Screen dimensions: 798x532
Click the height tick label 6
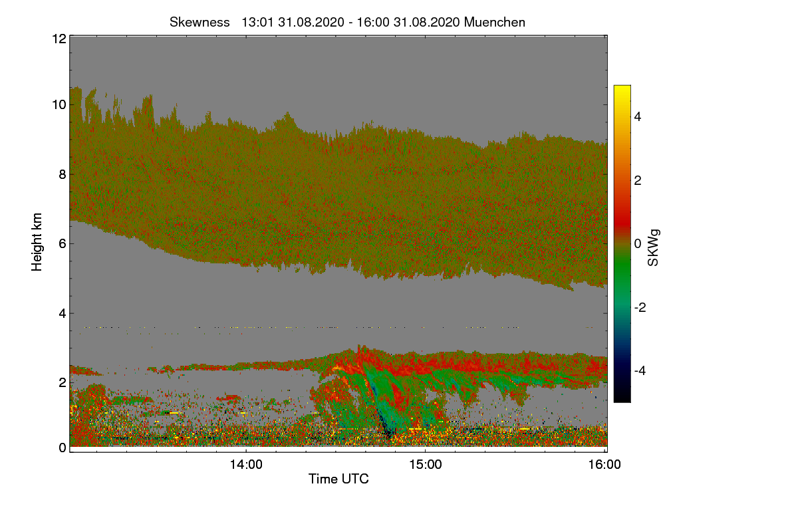(63, 243)
